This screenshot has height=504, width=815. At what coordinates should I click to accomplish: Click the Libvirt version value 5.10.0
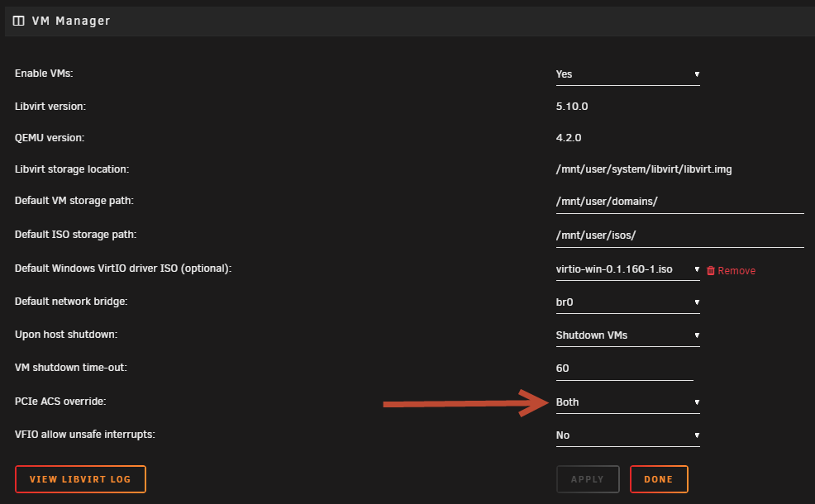(572, 107)
